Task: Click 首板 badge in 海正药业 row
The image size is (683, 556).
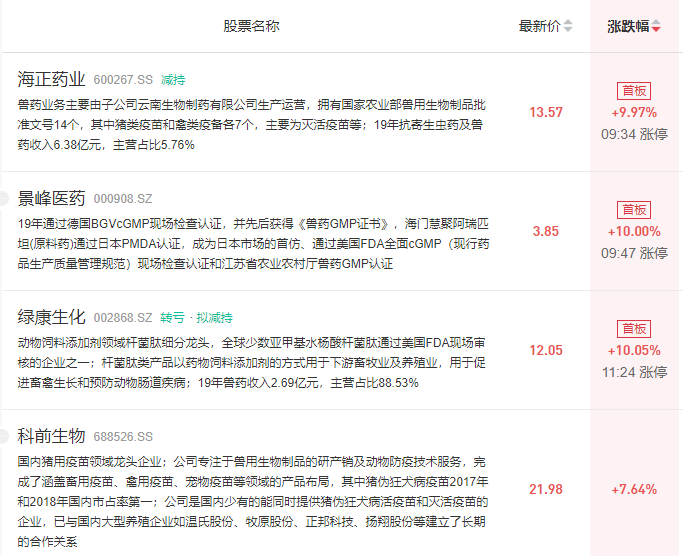Action: pos(634,91)
